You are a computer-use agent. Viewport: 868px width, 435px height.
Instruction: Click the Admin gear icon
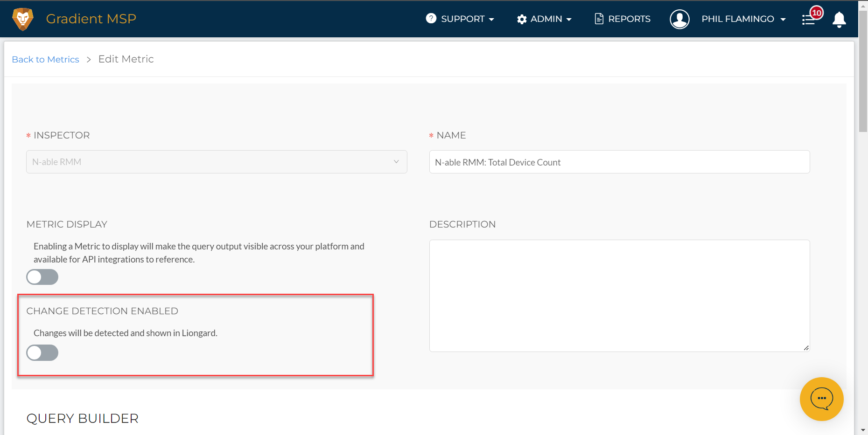[x=522, y=19]
